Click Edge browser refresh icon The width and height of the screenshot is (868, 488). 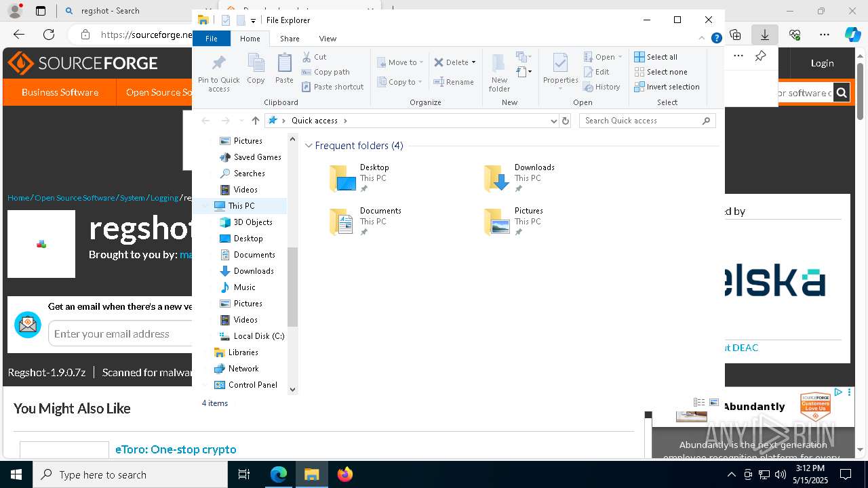[x=49, y=35]
